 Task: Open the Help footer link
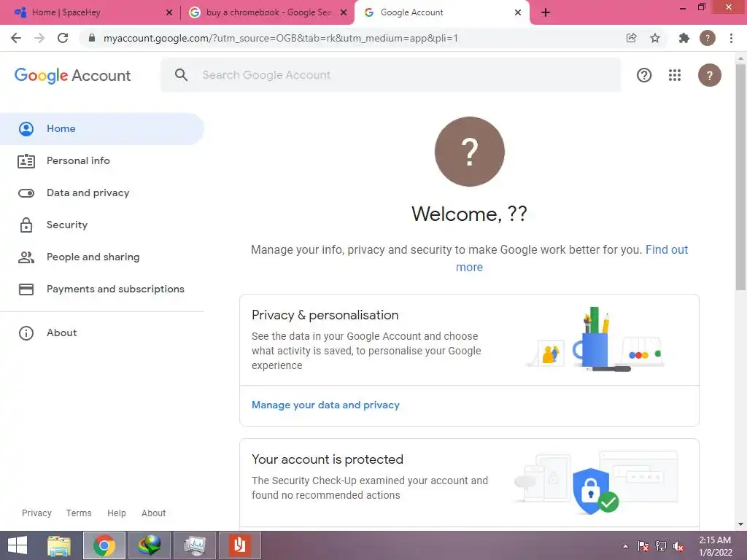(116, 513)
